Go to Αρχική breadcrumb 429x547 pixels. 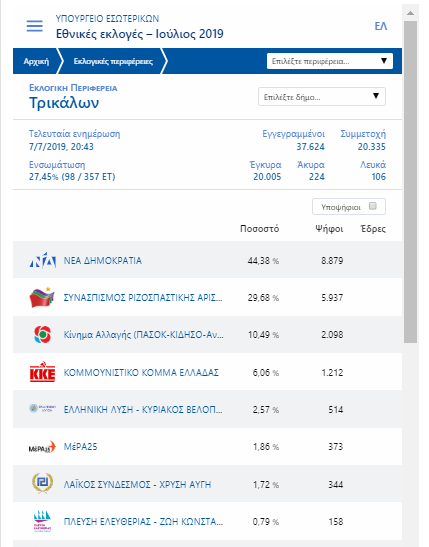(x=36, y=61)
